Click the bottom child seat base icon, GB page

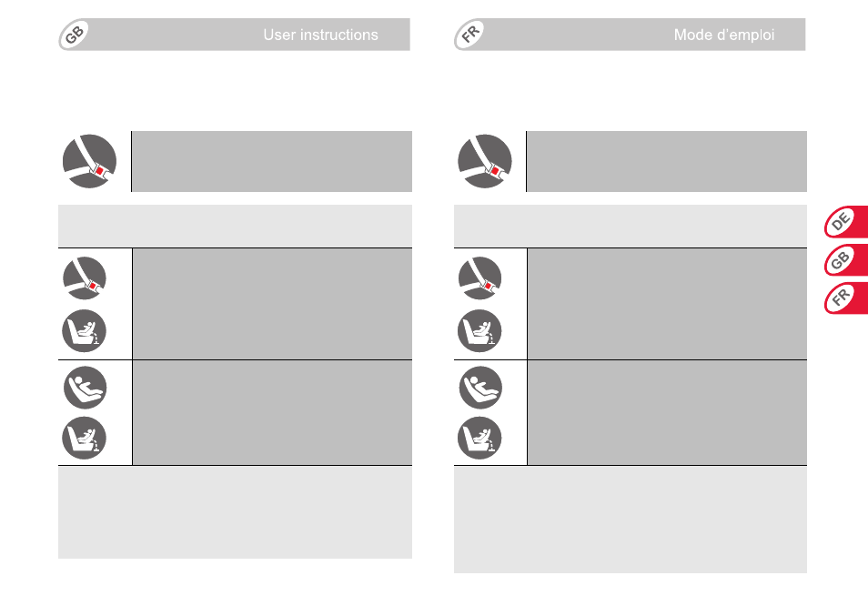pos(84,439)
